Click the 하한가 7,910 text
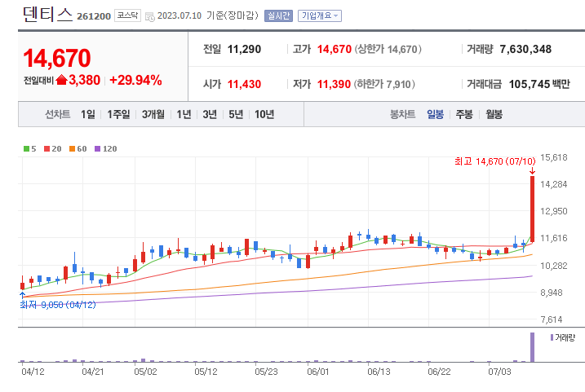585x392 pixels. (x=384, y=84)
